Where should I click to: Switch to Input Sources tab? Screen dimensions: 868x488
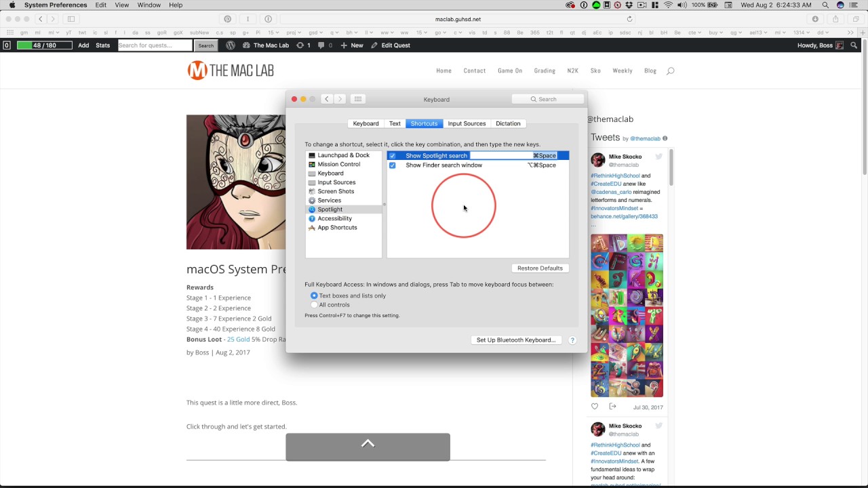[x=467, y=123]
